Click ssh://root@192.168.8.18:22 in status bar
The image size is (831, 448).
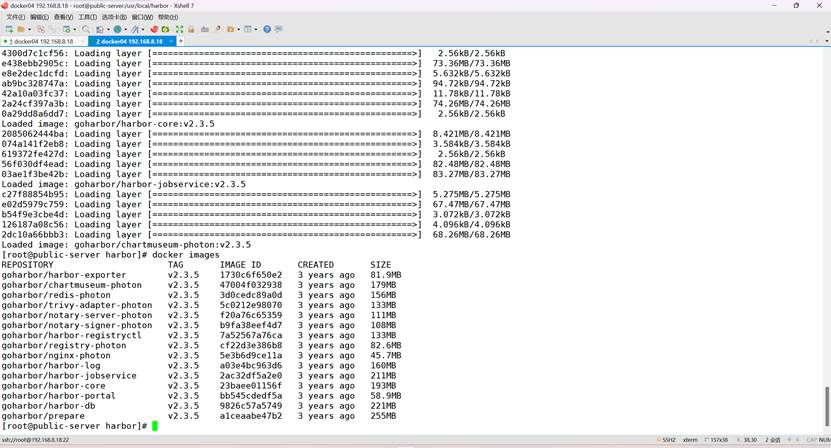coord(36,440)
